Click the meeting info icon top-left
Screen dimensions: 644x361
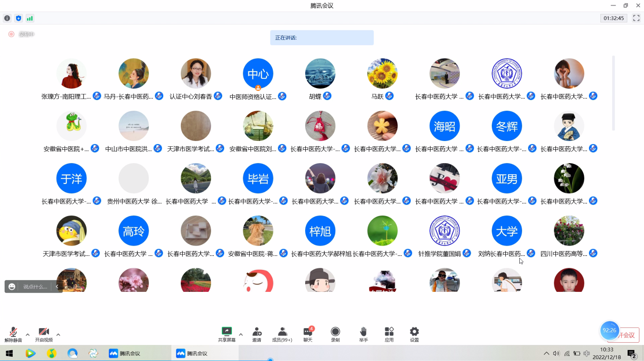point(7,18)
